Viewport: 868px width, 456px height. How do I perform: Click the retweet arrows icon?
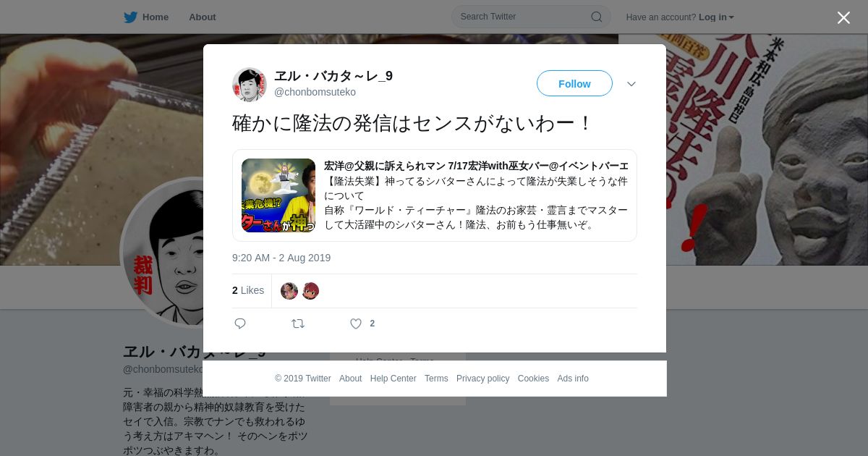[298, 324]
